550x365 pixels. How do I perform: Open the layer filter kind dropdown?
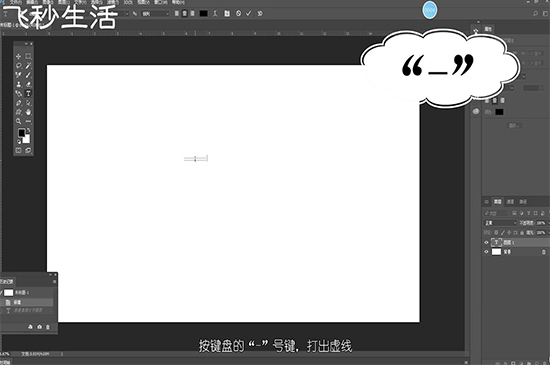(496, 213)
